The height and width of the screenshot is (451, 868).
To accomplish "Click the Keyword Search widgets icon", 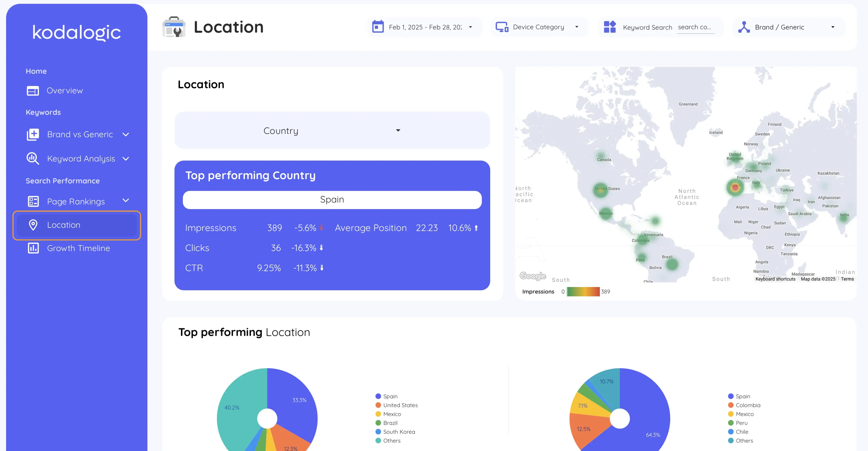I will [609, 27].
